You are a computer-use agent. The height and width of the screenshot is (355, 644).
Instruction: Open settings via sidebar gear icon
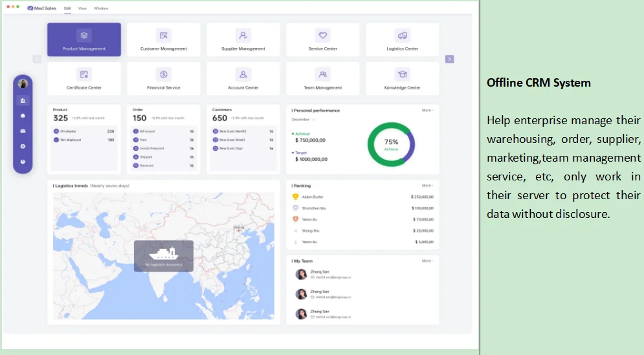click(x=23, y=146)
